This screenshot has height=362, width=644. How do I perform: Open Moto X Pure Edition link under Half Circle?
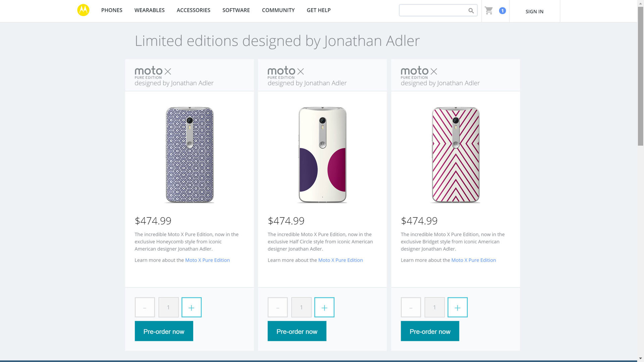point(340,260)
